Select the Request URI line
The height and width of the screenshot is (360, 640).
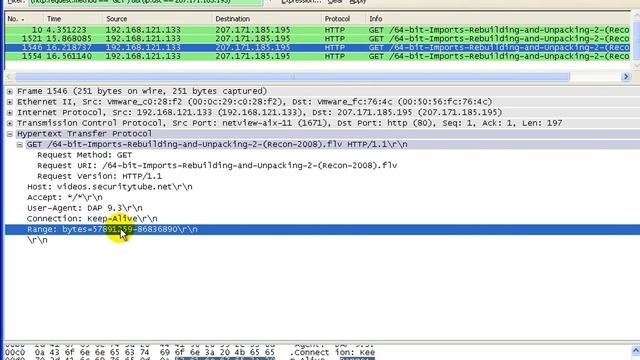point(217,166)
